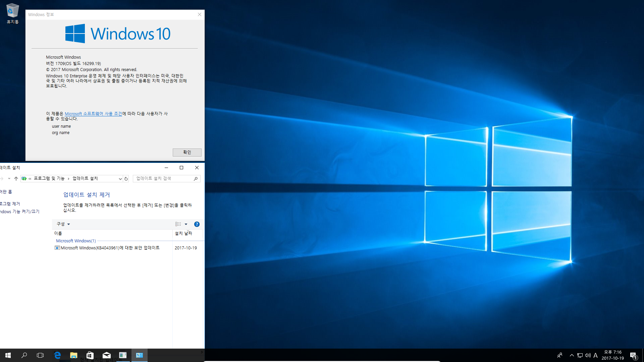This screenshot has height=362, width=644.
Task: Launch Microsoft Edge from the taskbar
Action: pos(57,355)
